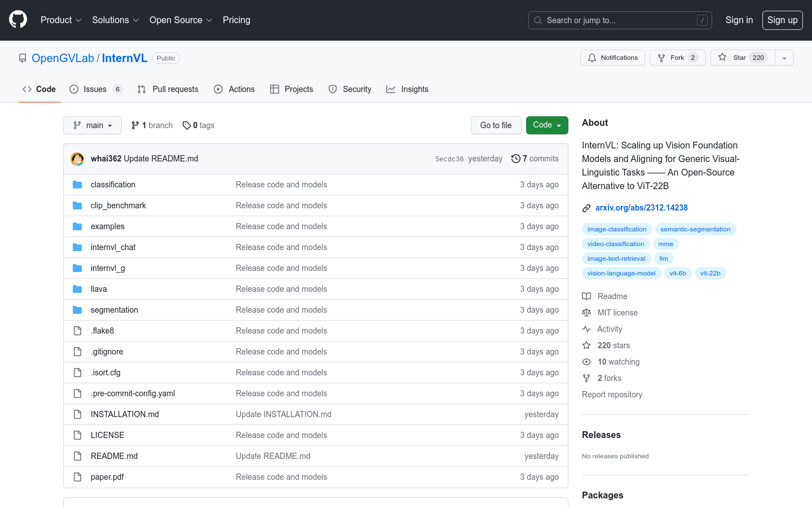
Task: Click the Search or jump to field
Action: click(620, 20)
